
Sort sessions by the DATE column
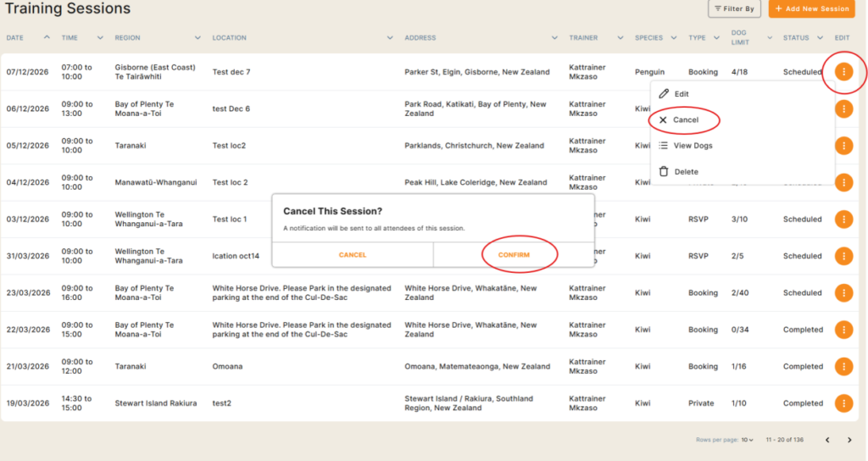[47, 37]
